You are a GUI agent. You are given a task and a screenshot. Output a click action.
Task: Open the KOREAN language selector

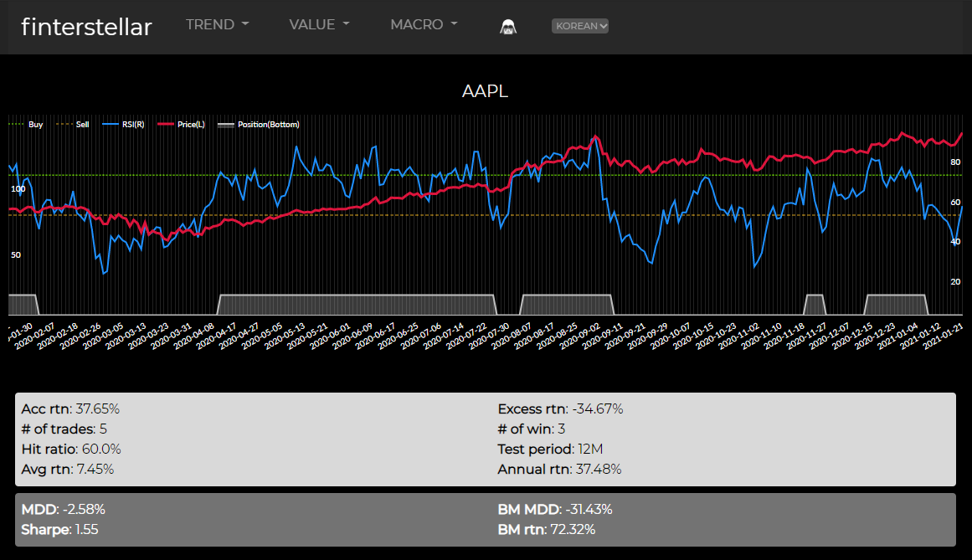point(580,26)
